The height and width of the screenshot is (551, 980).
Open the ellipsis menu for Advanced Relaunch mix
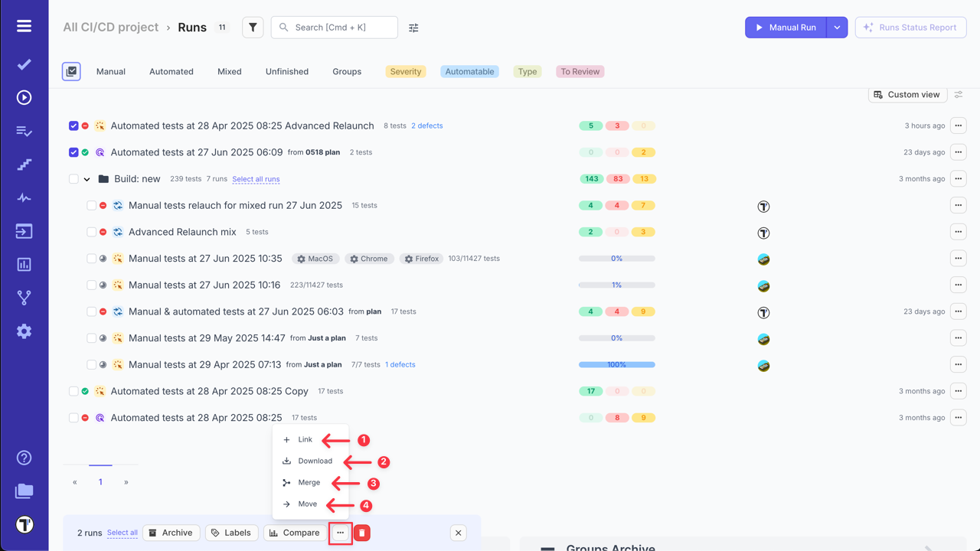[x=958, y=232]
